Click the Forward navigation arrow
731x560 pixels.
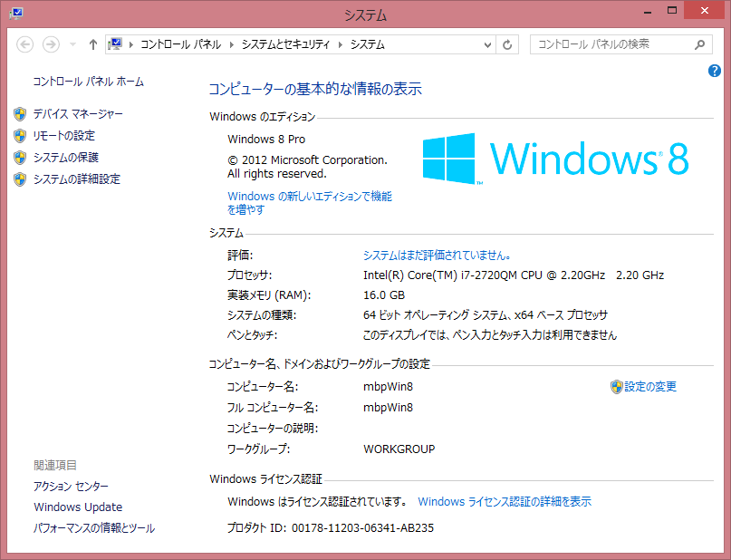click(51, 44)
